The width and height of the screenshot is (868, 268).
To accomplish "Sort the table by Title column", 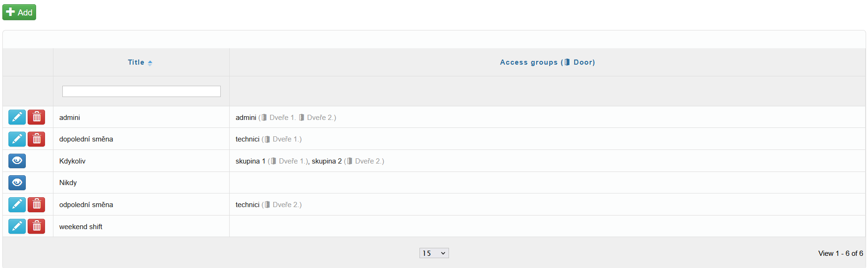I will [136, 62].
